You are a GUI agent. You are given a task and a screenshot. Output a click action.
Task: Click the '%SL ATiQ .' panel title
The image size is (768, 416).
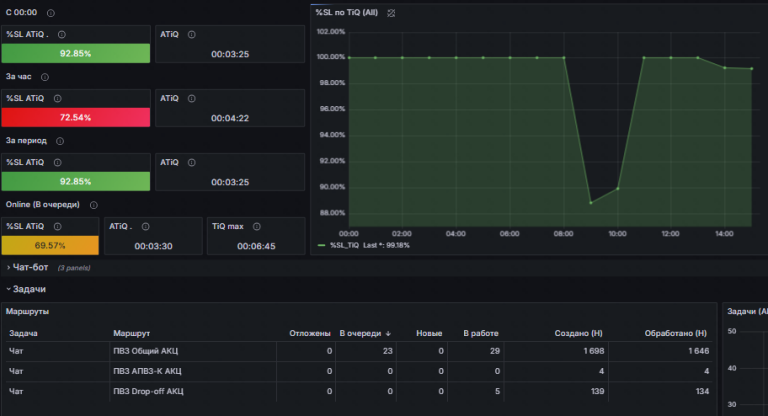click(27, 35)
